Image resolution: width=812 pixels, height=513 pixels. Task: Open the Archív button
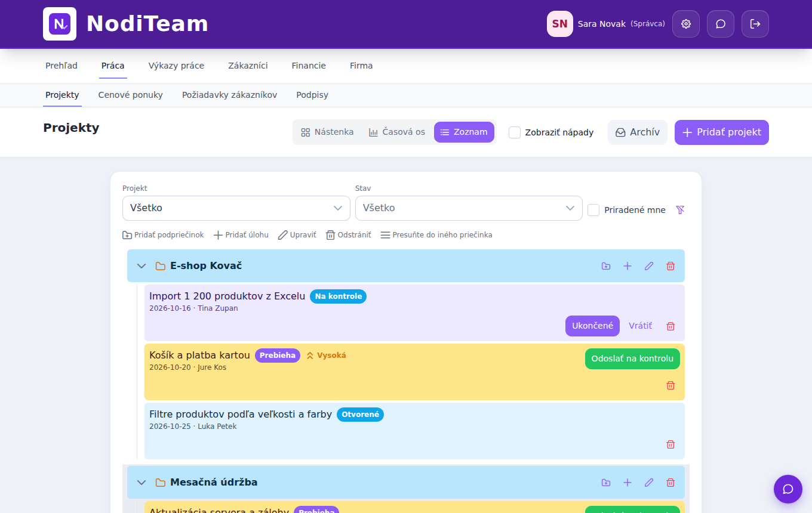[638, 132]
